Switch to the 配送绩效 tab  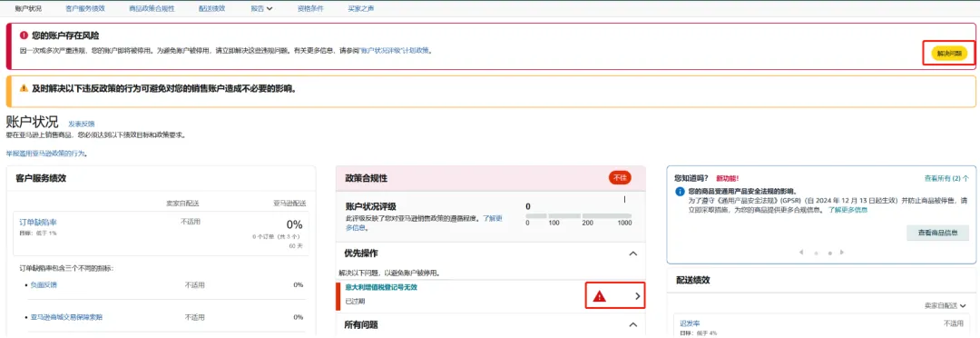(x=211, y=9)
